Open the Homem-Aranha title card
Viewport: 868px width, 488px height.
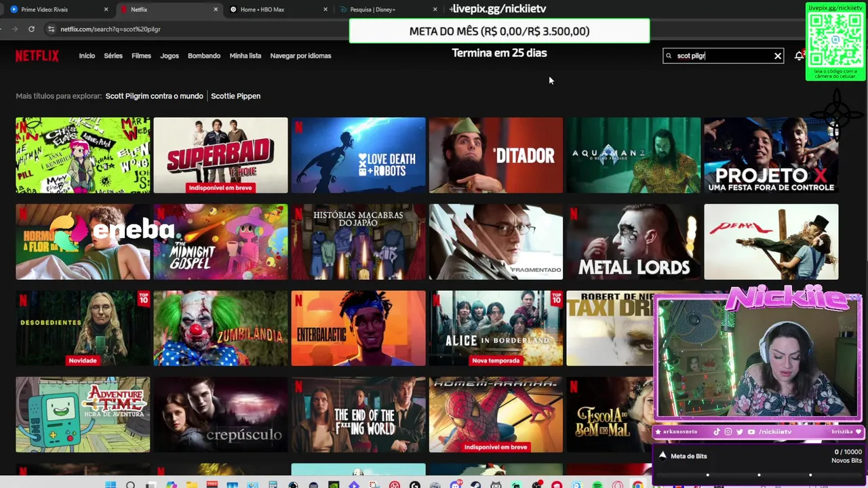[x=496, y=415]
